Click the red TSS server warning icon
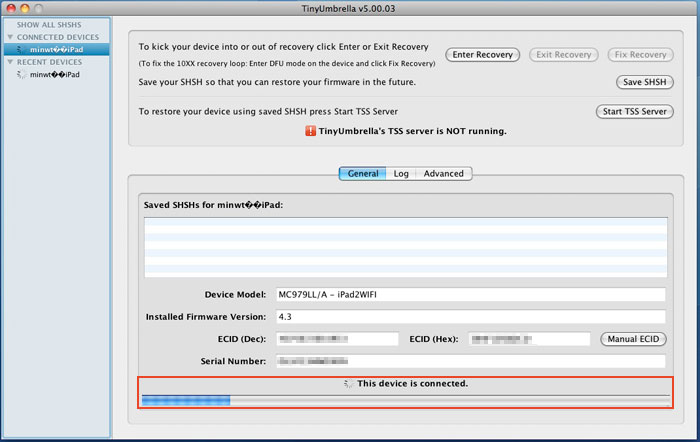Viewport: 700px width, 442px height. point(310,131)
